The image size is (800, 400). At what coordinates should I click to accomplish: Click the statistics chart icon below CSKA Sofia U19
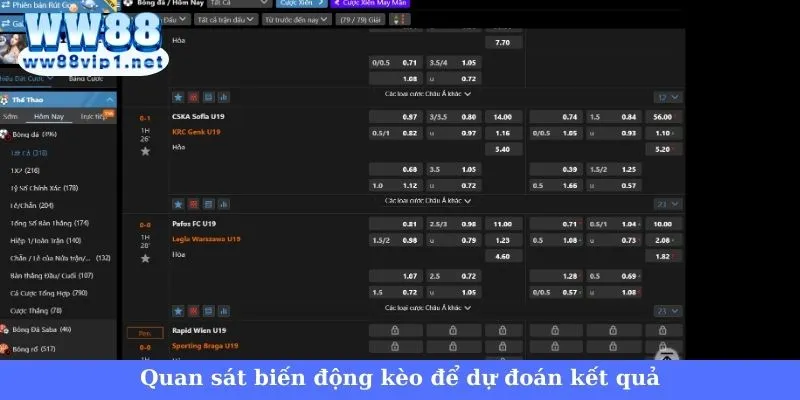tap(223, 204)
